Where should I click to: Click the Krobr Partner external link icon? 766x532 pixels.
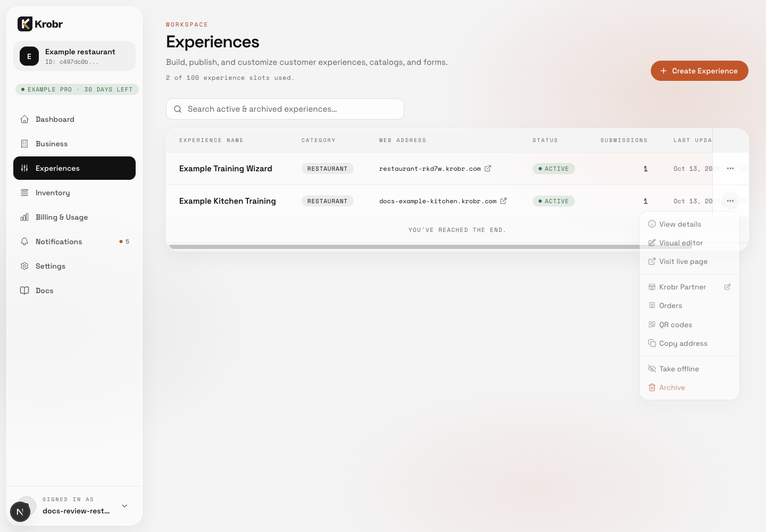(727, 287)
